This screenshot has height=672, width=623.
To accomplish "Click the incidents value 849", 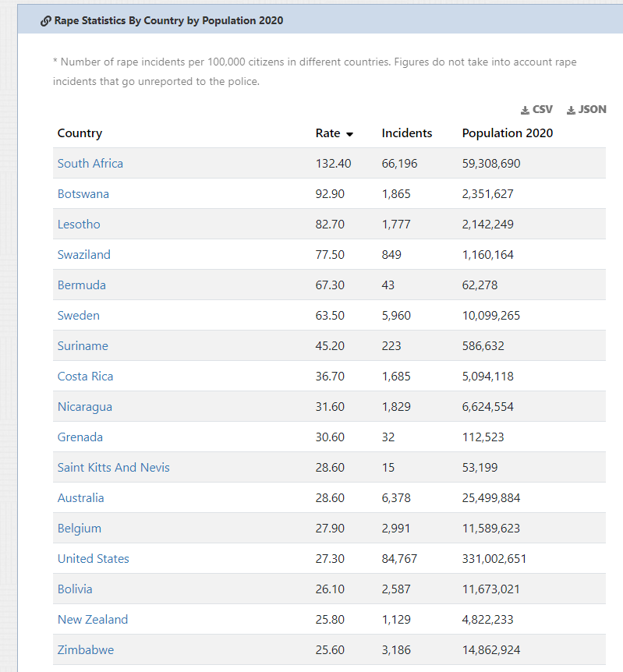I will click(x=391, y=255).
